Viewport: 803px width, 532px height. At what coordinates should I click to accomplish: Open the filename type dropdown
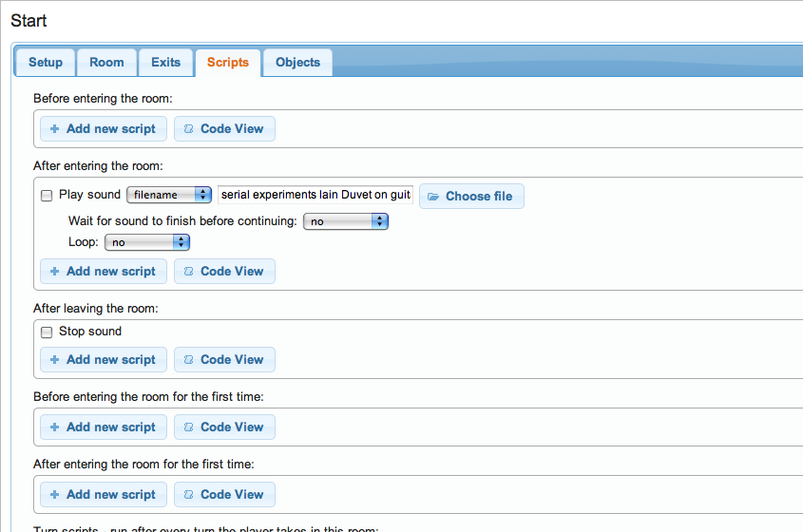coord(168,195)
